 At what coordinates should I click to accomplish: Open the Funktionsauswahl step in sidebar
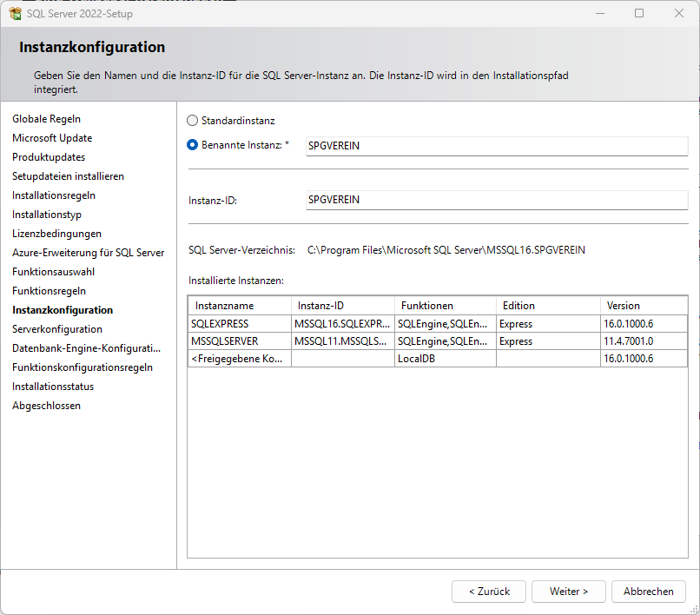pyautogui.click(x=53, y=272)
